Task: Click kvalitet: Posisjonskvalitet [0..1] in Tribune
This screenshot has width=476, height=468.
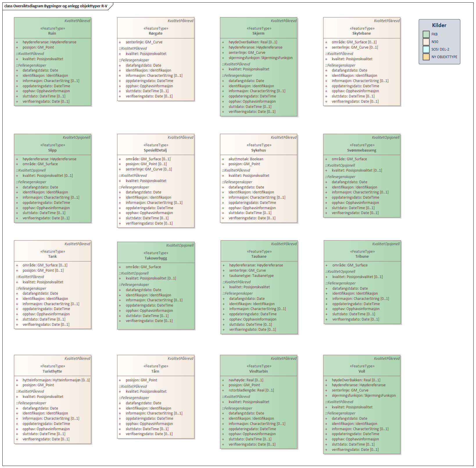Action: [357, 277]
